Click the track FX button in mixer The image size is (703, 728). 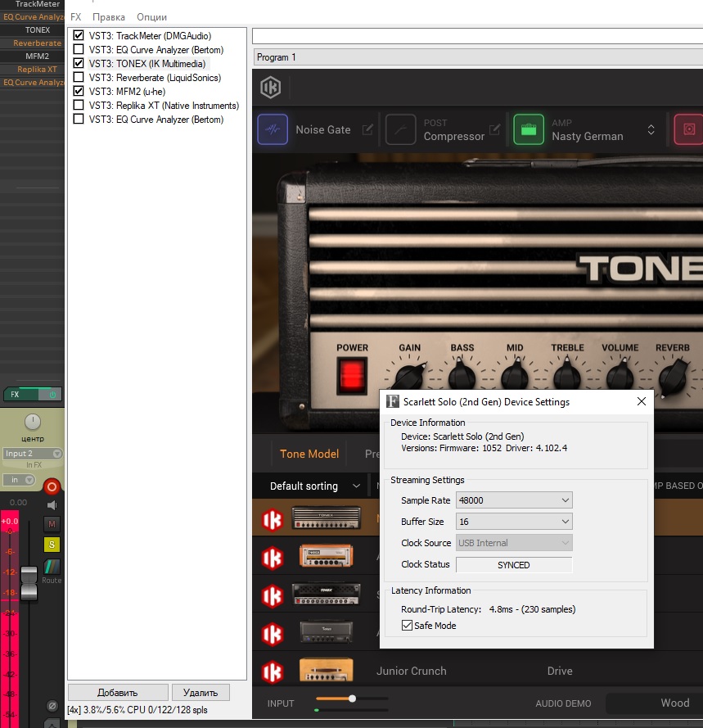click(x=23, y=394)
